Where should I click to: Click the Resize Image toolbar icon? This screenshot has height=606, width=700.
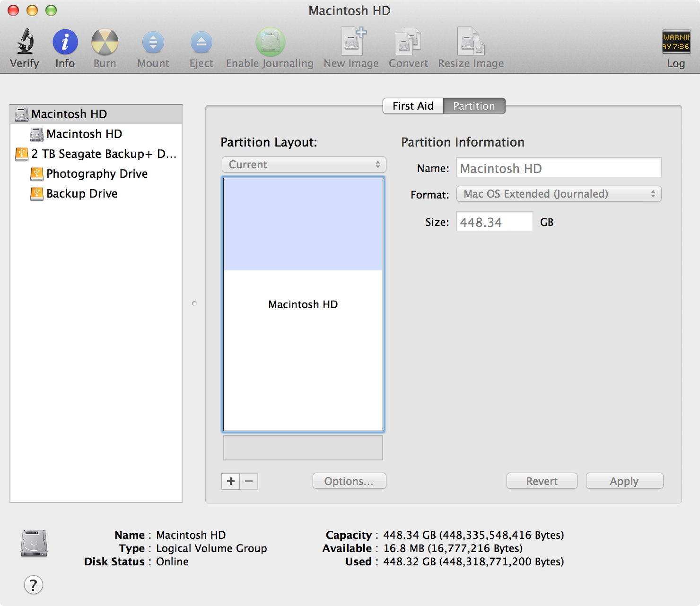(x=471, y=42)
